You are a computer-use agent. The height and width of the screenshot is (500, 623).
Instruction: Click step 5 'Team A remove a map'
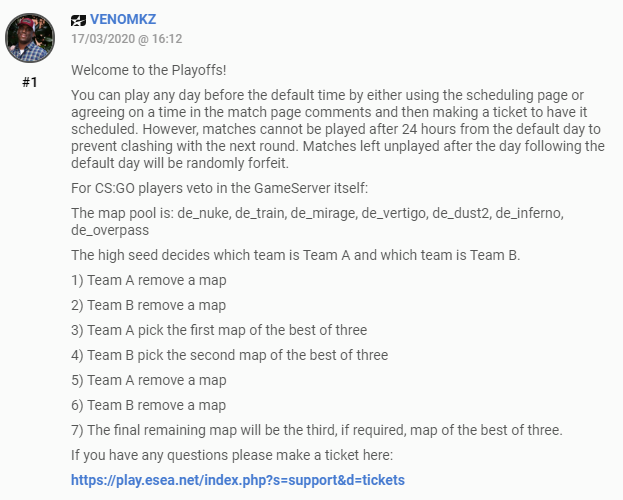(x=149, y=380)
